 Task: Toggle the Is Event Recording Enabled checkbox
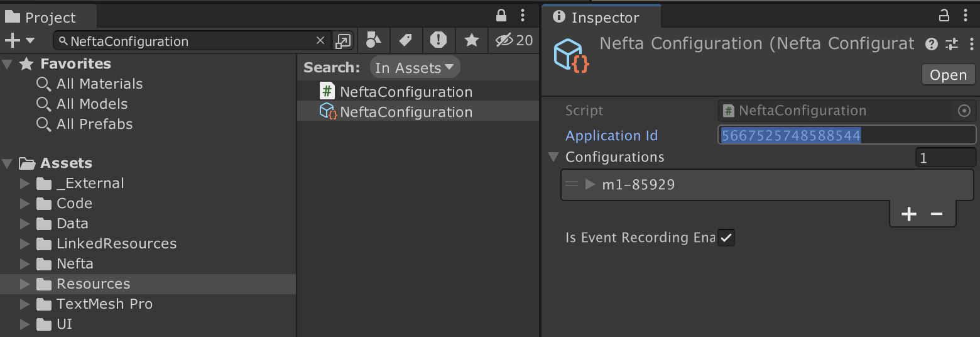point(726,238)
